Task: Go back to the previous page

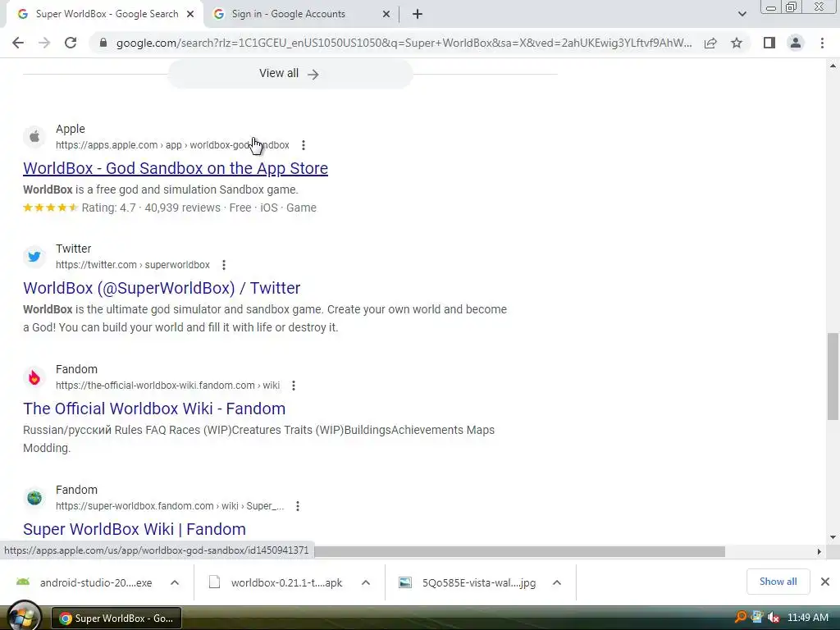Action: coord(18,43)
